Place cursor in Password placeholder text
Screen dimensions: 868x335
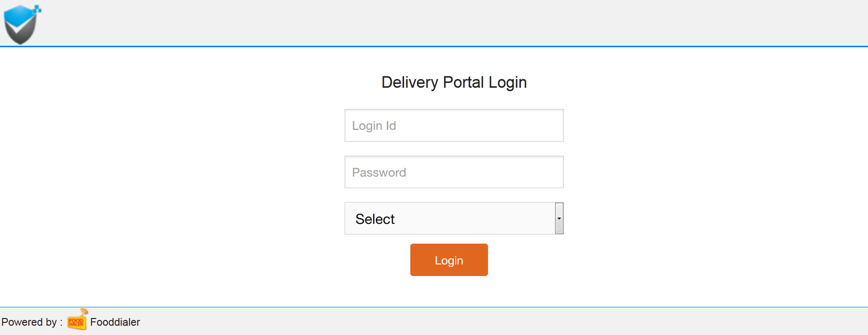(379, 173)
